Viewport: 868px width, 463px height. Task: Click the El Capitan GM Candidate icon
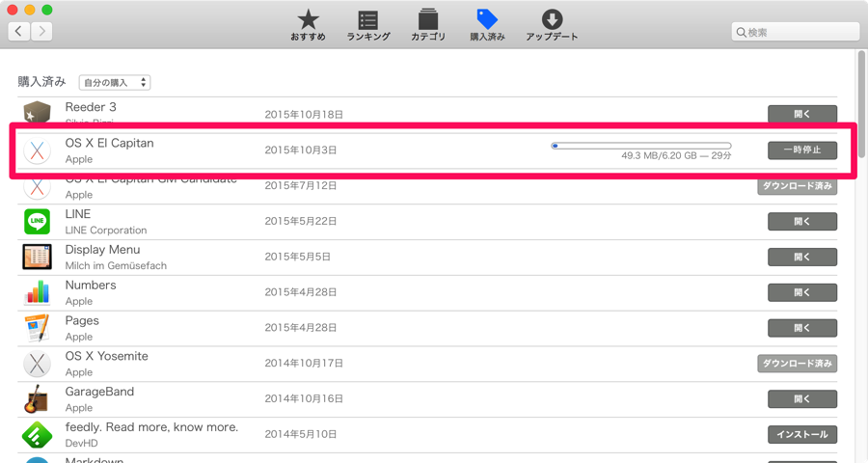(37, 188)
